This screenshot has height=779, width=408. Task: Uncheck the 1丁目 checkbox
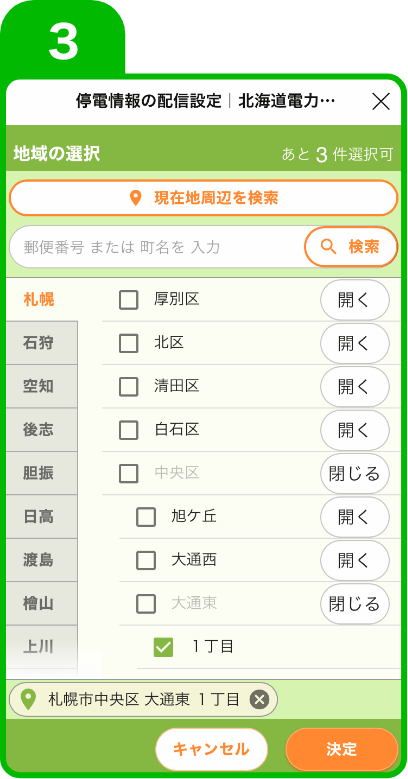click(x=163, y=647)
